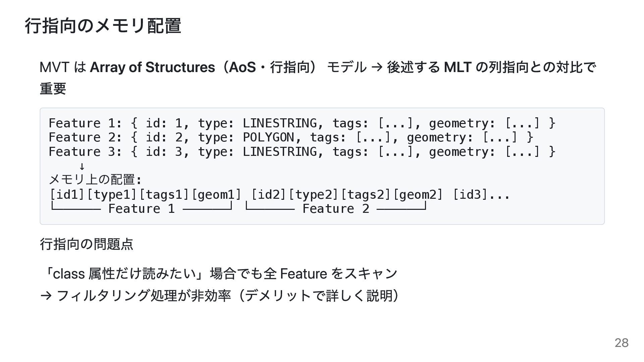Click the Feature 1 bracket label
Screen dimensions: 644x362
tap(141, 209)
